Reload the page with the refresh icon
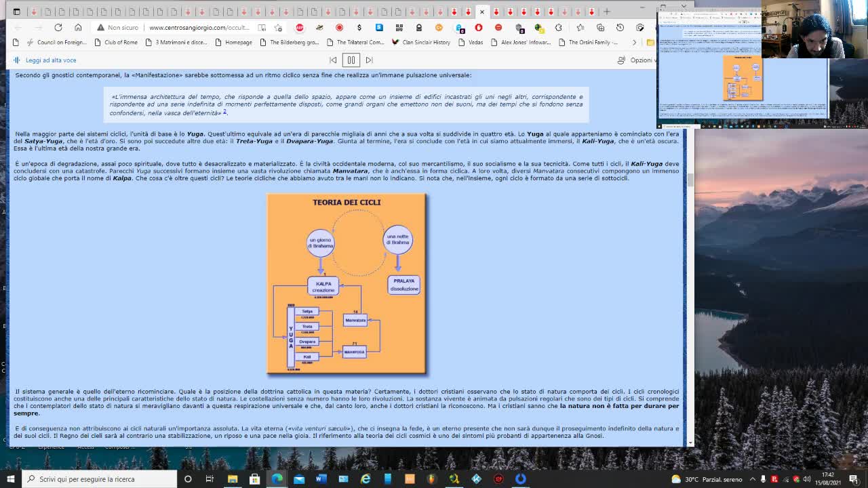This screenshot has width=868, height=488. click(58, 27)
